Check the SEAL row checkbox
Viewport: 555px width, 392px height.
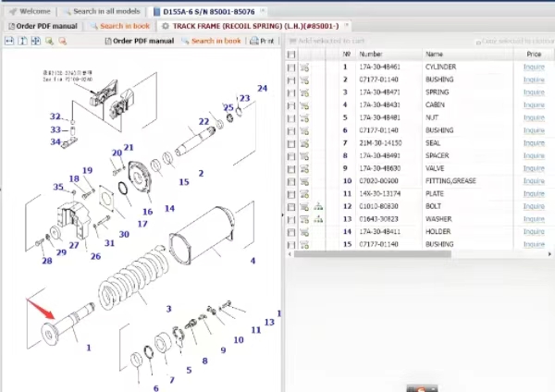(291, 143)
